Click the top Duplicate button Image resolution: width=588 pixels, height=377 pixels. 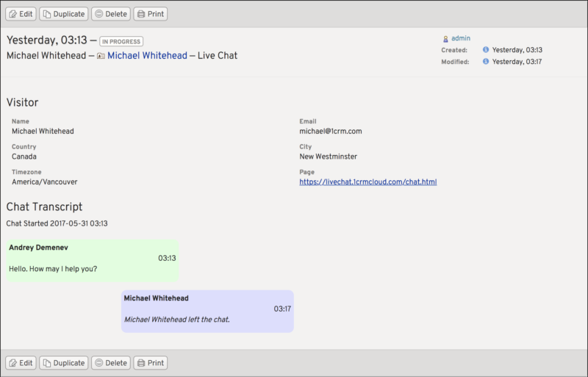[x=63, y=14]
